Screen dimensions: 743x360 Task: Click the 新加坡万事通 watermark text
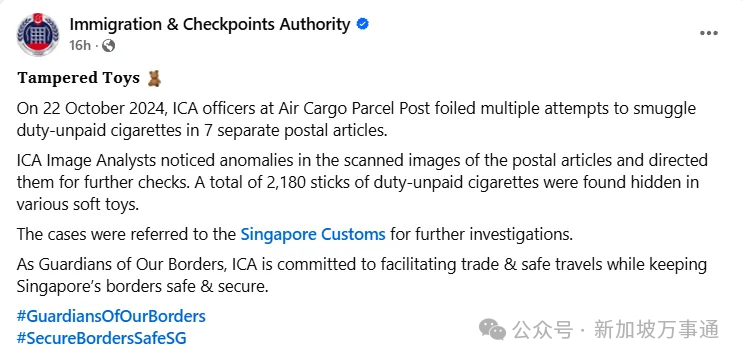tap(657, 330)
